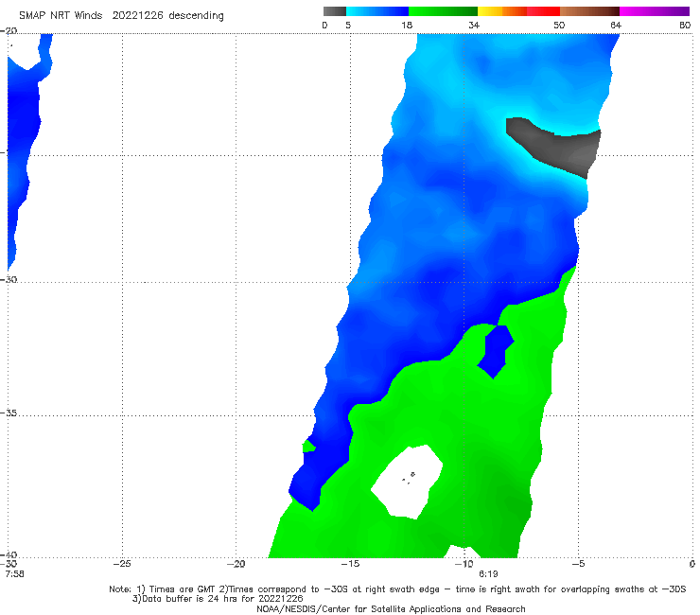Click the '-35' latitude axis label
700x615 pixels.
coord(9,413)
